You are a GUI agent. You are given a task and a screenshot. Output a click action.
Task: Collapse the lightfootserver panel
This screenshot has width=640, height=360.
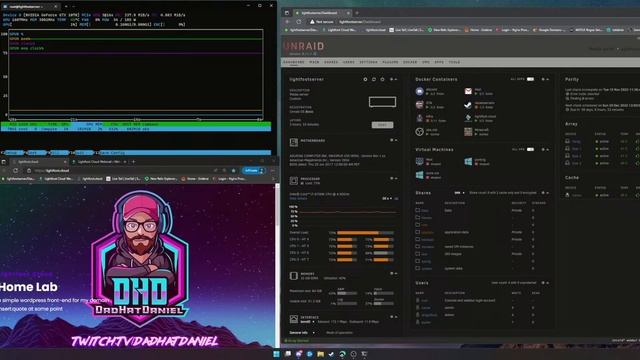396,79
